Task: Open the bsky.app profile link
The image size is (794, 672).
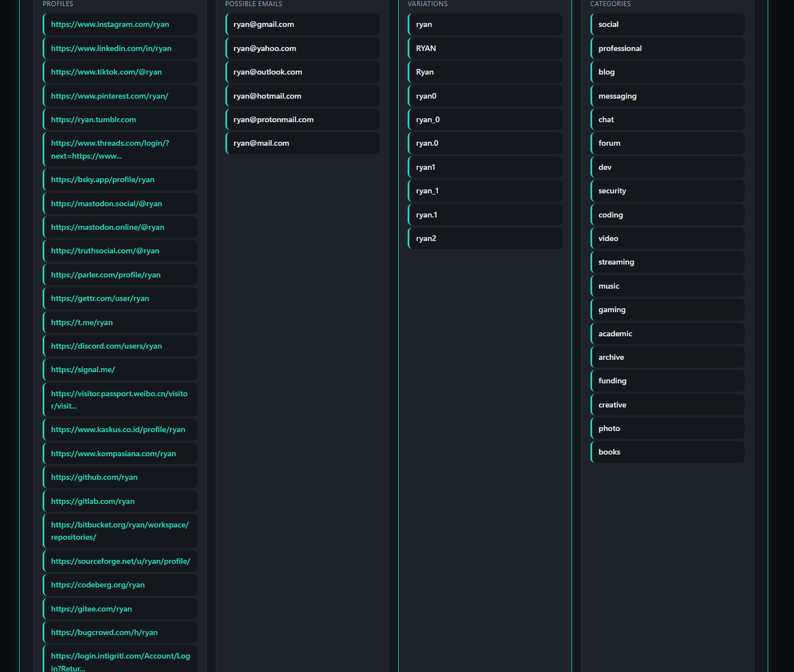Action: [x=103, y=180]
